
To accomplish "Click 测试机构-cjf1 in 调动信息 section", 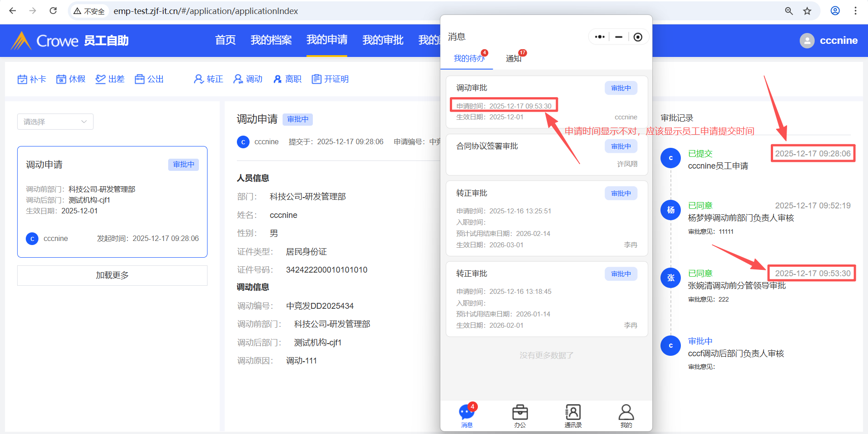I will 318,343.
